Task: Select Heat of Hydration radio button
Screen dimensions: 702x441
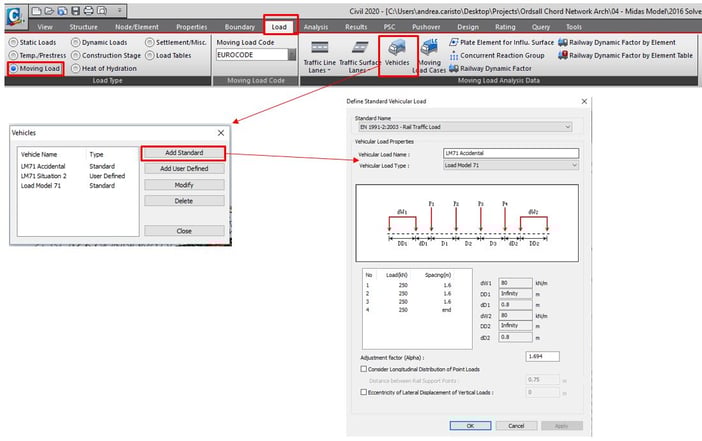Action: (76, 69)
